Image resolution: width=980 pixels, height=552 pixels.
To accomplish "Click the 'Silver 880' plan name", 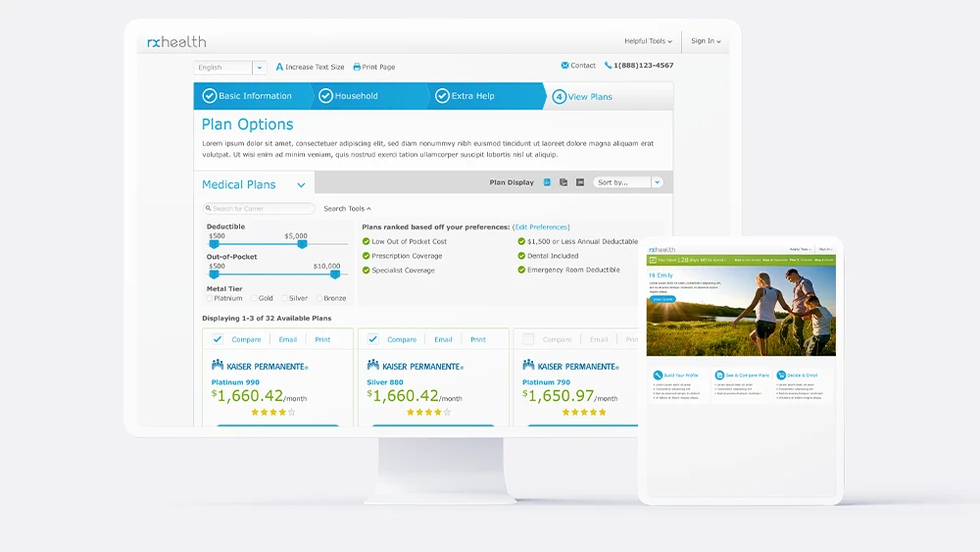I will pyautogui.click(x=385, y=382).
